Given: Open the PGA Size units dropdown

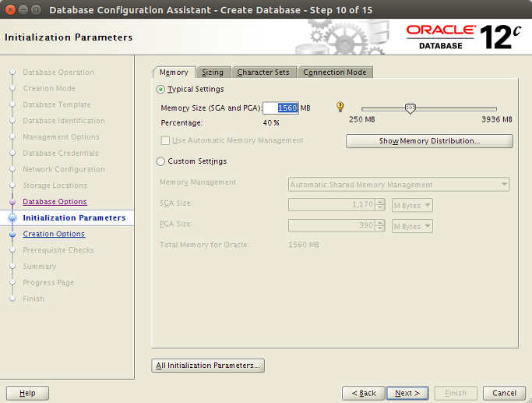Looking at the screenshot, I should point(412,226).
